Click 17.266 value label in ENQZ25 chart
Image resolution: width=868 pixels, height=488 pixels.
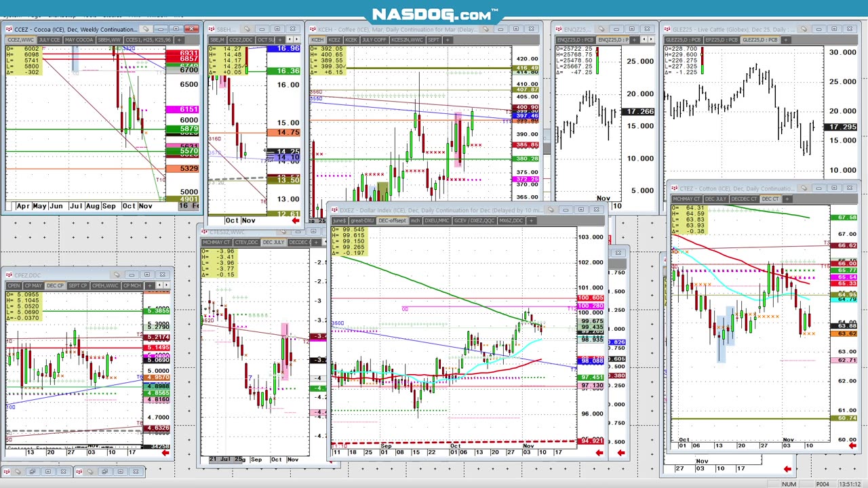pos(639,111)
